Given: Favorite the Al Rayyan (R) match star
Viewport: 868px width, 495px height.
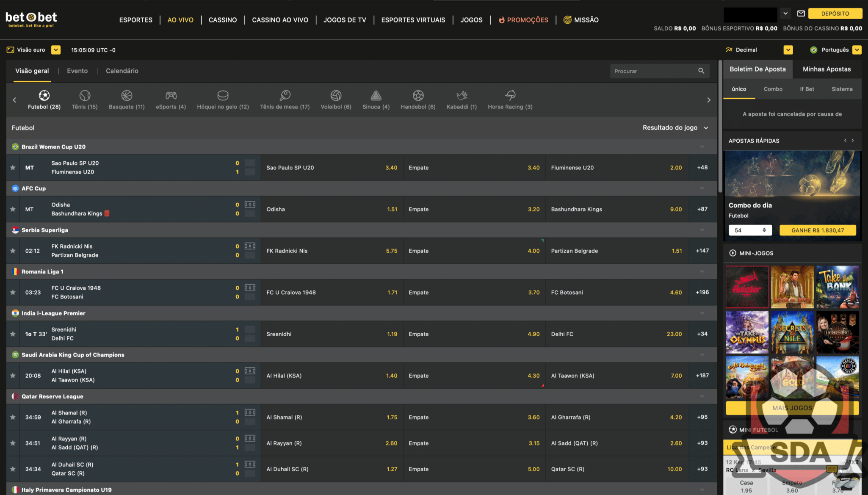Looking at the screenshot, I should click(x=13, y=443).
